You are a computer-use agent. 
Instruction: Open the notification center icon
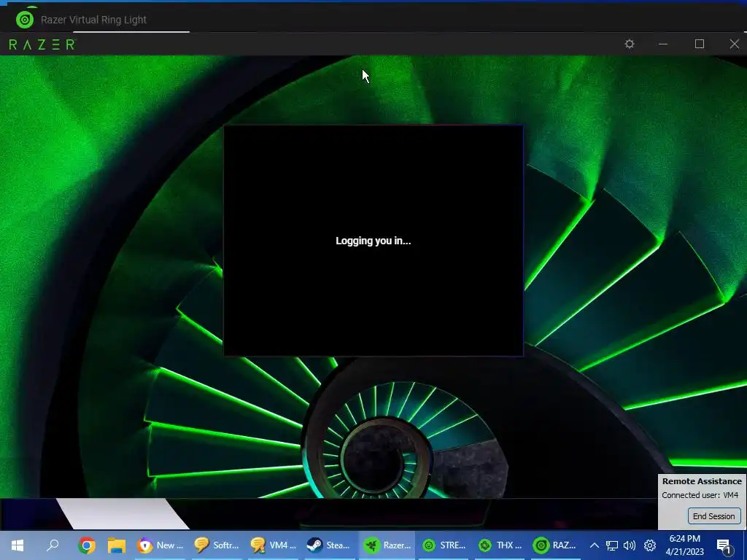[724, 546]
